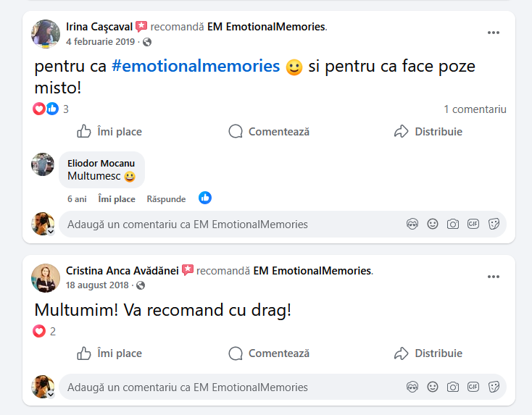Insert a GIF in first comment box
The height and width of the screenshot is (415, 532).
coord(473,225)
